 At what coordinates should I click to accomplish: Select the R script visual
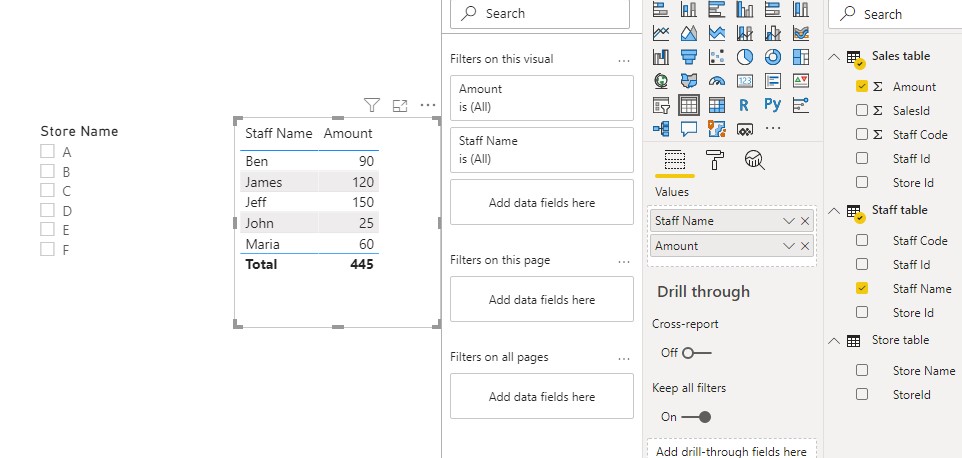click(x=744, y=105)
